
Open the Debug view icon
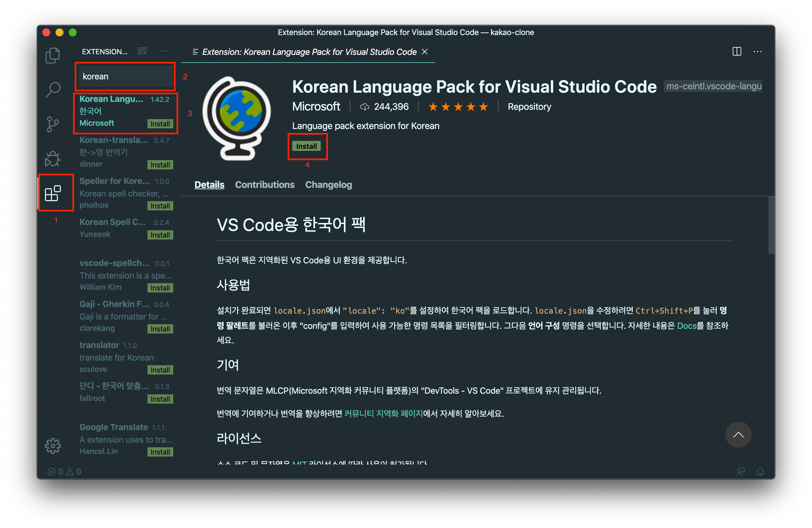click(x=53, y=159)
